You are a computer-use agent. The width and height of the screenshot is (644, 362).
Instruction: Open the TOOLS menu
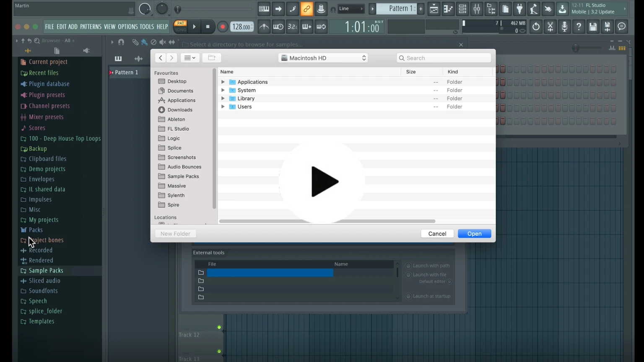tap(147, 27)
